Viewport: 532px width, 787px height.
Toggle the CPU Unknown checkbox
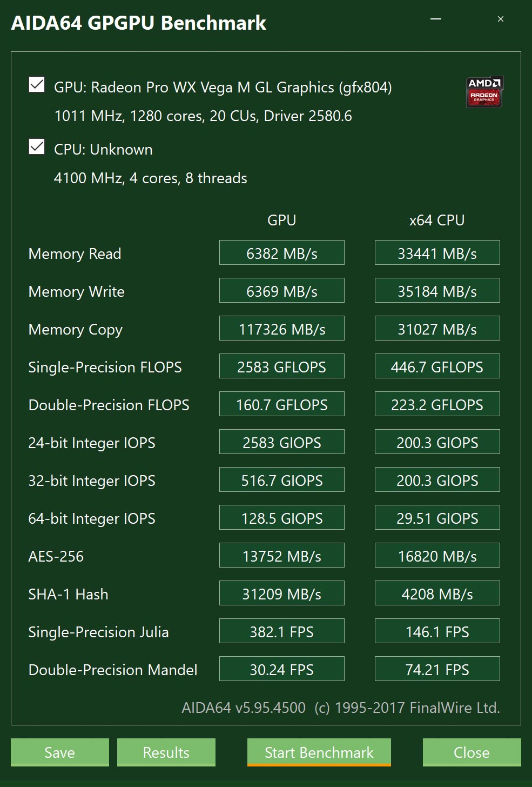(37, 146)
